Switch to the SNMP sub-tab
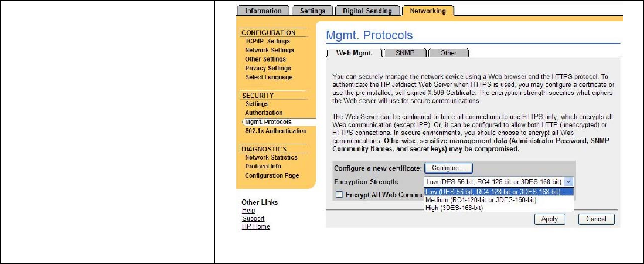The image size is (644, 264). [x=405, y=53]
